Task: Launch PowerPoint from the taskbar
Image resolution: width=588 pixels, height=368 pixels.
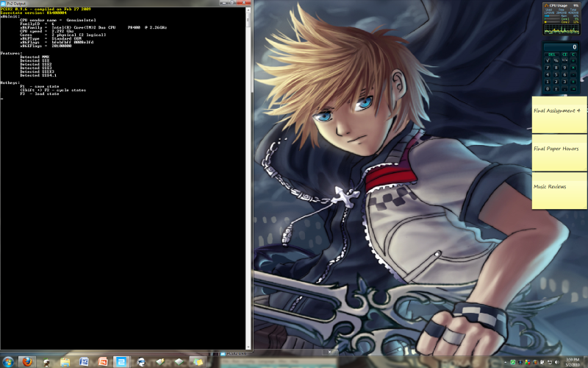Action: (102, 362)
